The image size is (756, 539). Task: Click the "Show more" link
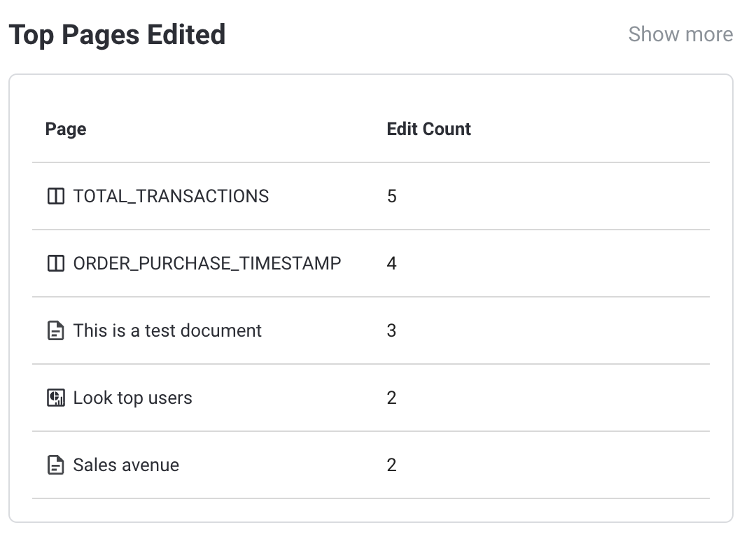tap(680, 34)
